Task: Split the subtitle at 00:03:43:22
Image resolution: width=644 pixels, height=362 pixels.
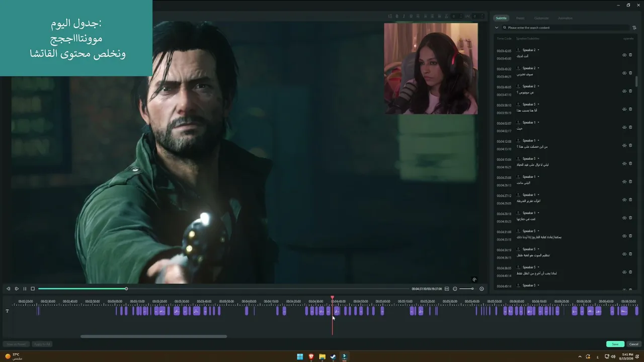Action: [624, 73]
